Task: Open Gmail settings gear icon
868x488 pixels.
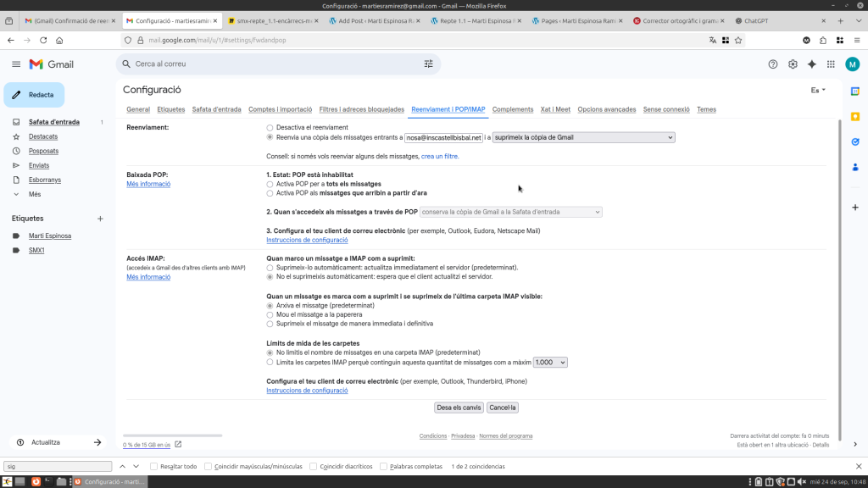Action: coord(793,64)
